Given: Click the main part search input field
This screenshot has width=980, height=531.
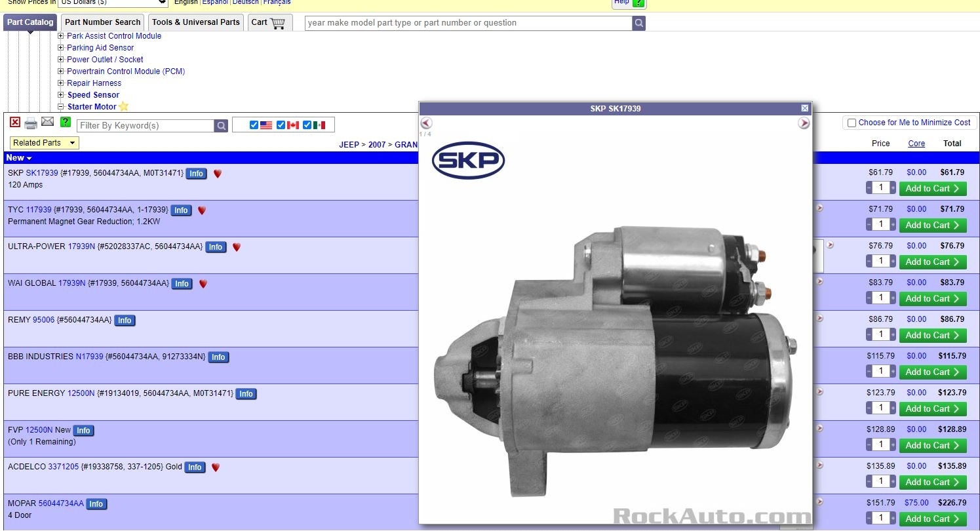Looking at the screenshot, I should tap(468, 23).
